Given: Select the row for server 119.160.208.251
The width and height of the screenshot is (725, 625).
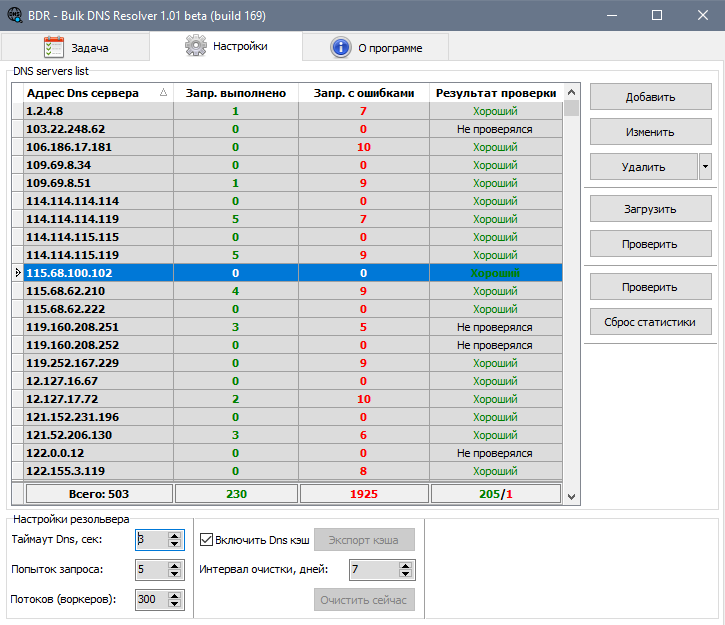Looking at the screenshot, I should coord(287,327).
